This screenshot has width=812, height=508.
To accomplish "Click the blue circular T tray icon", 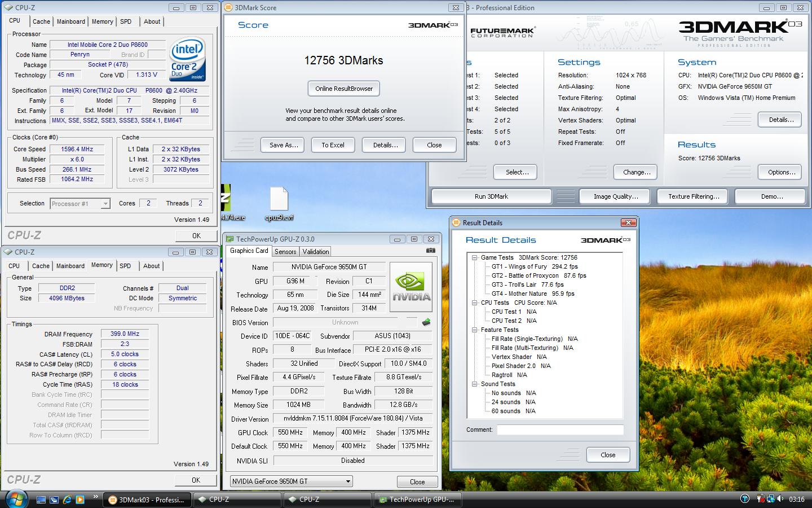I will pos(745,499).
